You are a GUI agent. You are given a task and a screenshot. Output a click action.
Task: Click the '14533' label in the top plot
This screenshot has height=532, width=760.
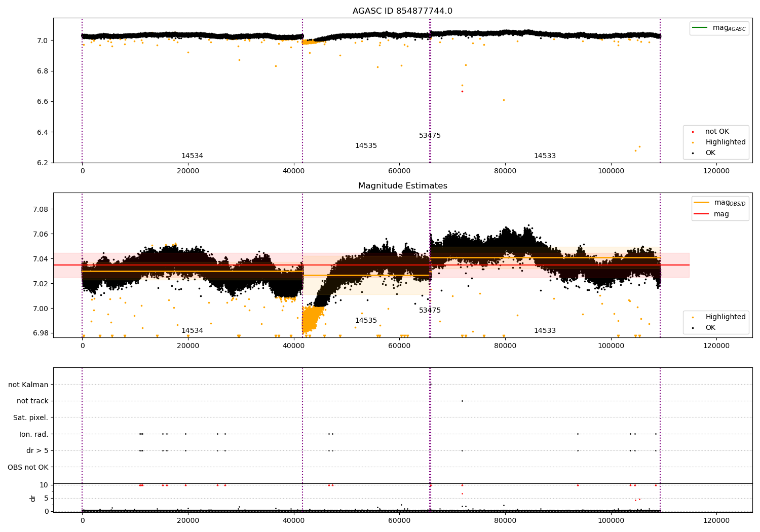coord(545,156)
